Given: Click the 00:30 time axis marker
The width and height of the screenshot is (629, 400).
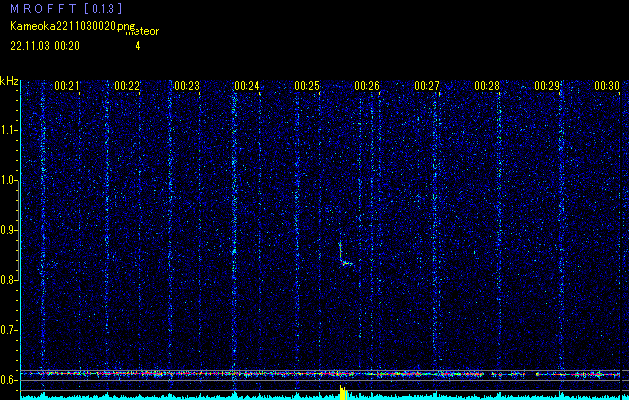Looking at the screenshot, I should tap(607, 85).
